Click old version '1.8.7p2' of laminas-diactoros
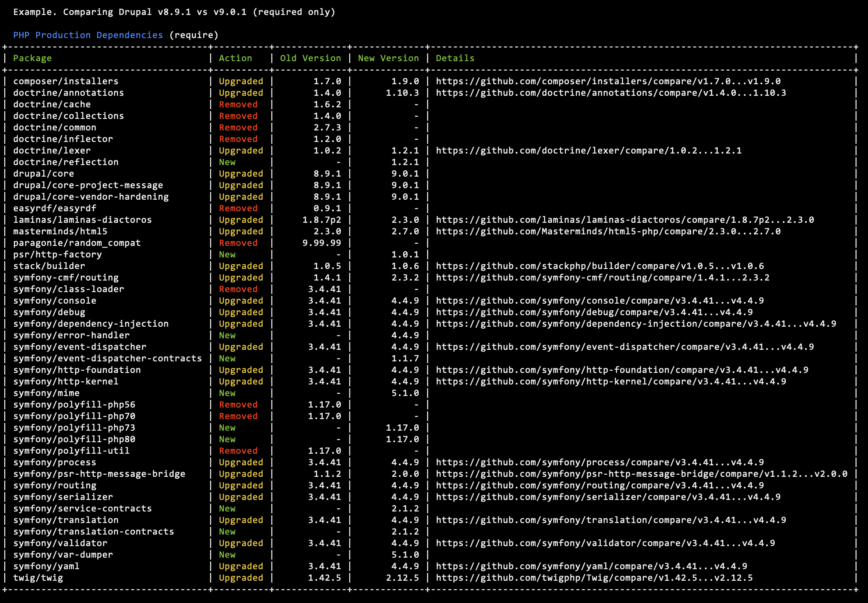Viewport: 868px width, 603px height. 322,220
